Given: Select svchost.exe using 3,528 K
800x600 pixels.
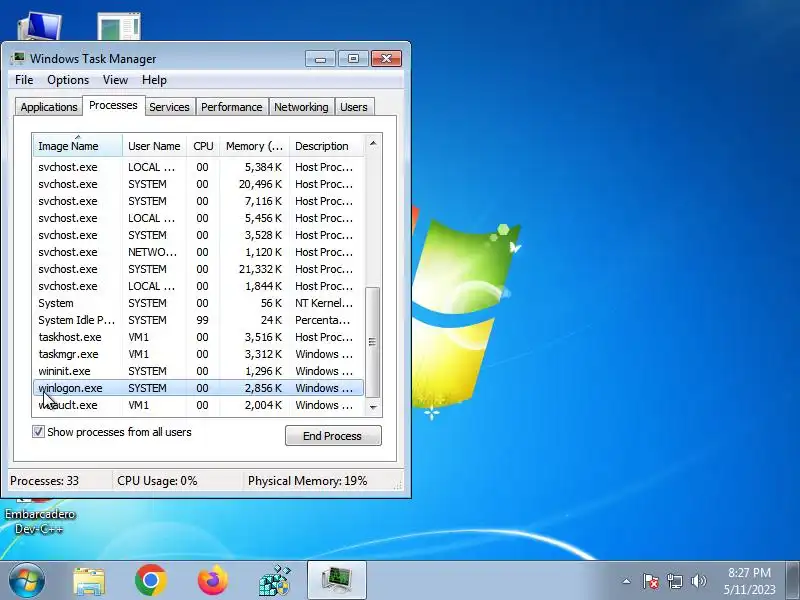Looking at the screenshot, I should (x=198, y=235).
